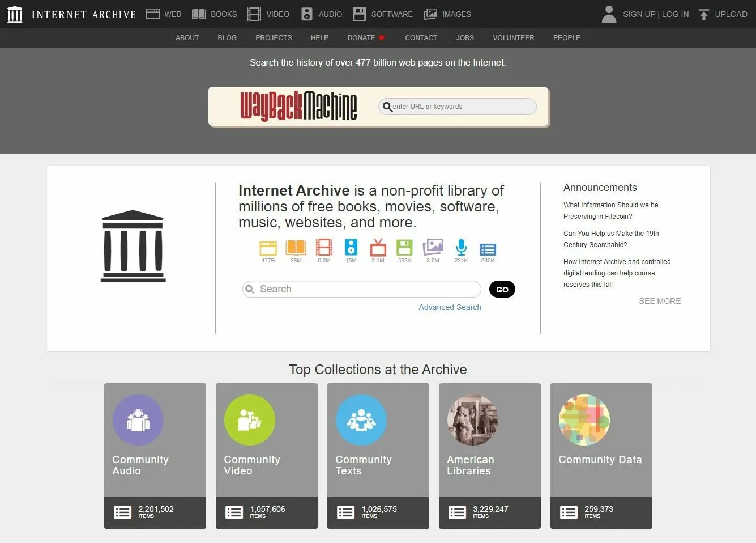756x543 pixels.
Task: Open the Software floppy icon in navbar
Action: point(360,14)
